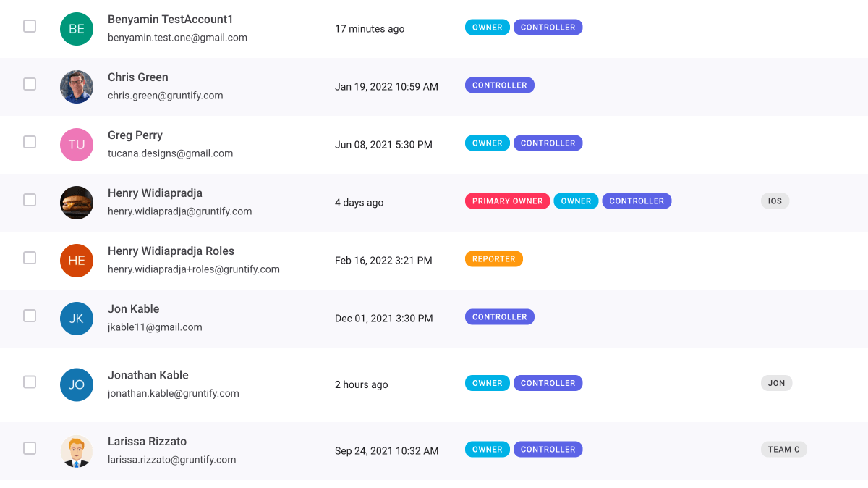The width and height of the screenshot is (868, 488).
Task: Click Benyamin TestAccount1's green BE avatar
Action: [76, 28]
